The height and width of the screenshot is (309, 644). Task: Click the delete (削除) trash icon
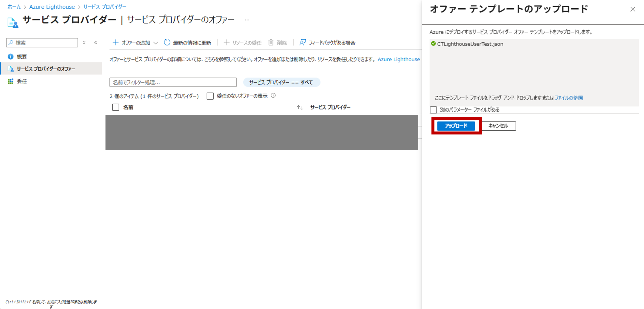click(x=271, y=43)
